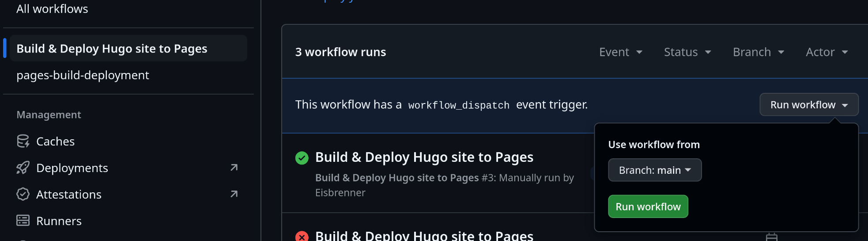Select All workflows in sidebar
This screenshot has height=241, width=868.
click(x=52, y=9)
